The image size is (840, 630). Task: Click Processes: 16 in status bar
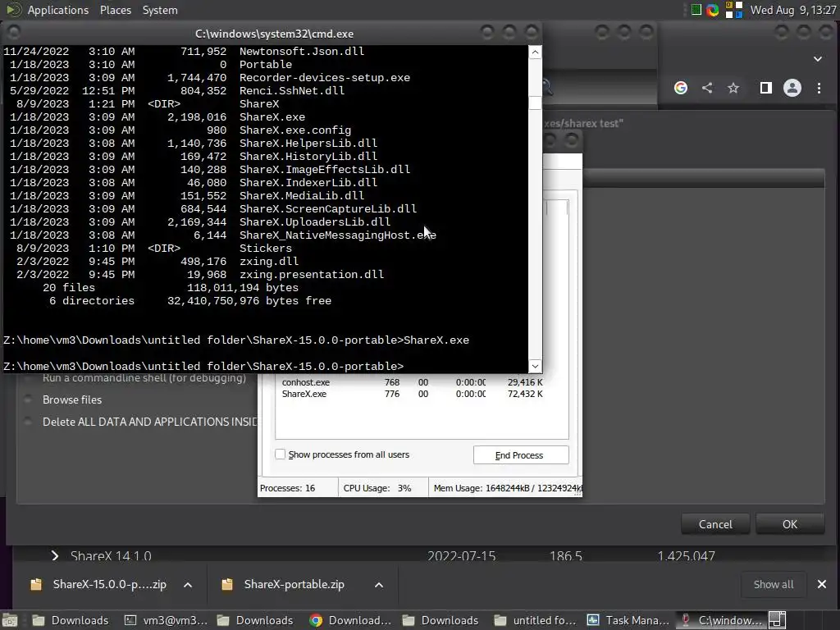(288, 488)
